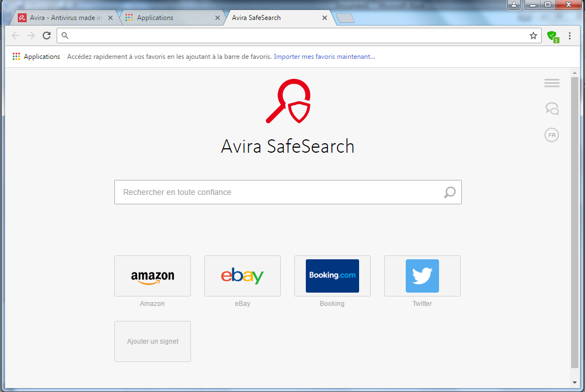The image size is (585, 392).
Task: Click the page scrollbar down arrow
Action: pos(574,383)
